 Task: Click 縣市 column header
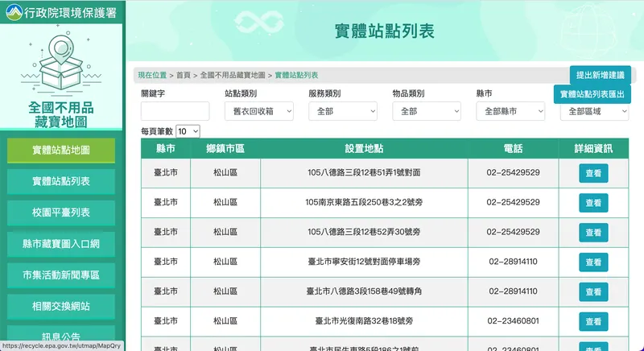[166, 149]
